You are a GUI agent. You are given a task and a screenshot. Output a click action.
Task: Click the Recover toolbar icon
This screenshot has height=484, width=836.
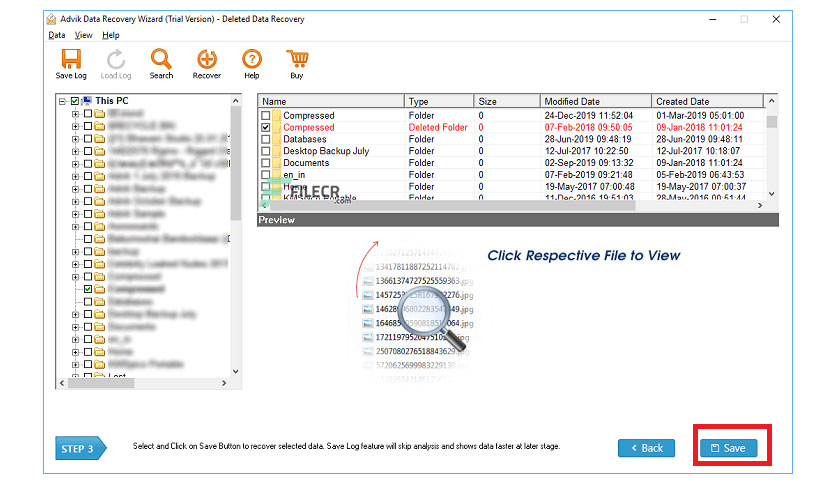point(207,59)
